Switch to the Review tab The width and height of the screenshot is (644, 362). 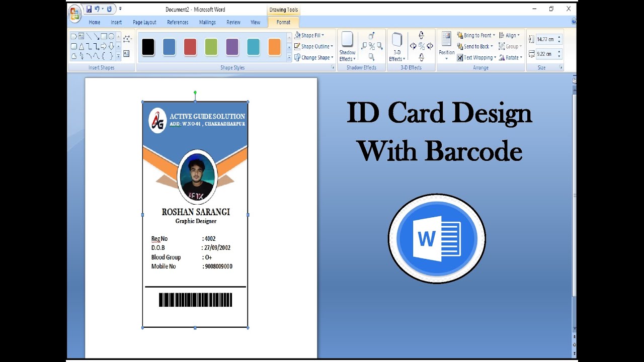click(233, 22)
